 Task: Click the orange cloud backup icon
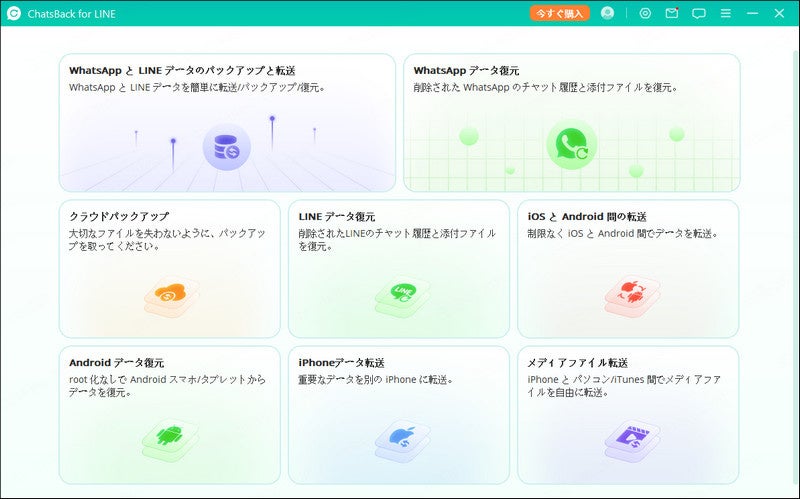pyautogui.click(x=171, y=297)
